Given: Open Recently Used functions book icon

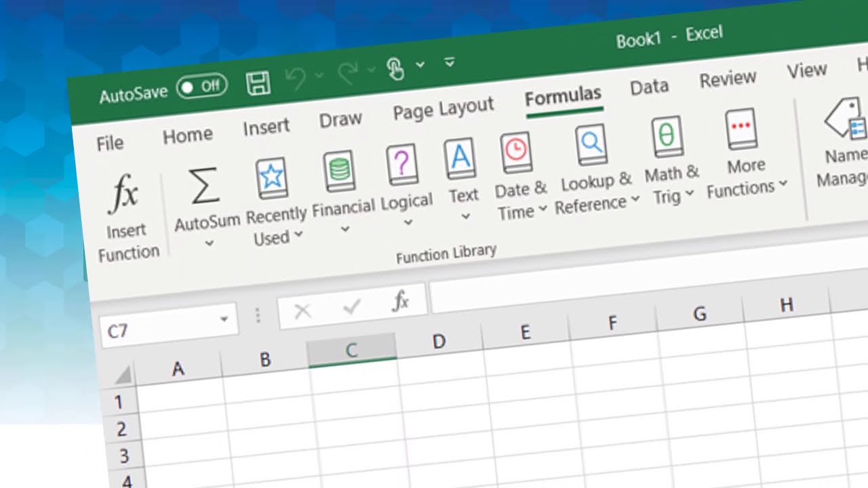Looking at the screenshot, I should tap(272, 179).
